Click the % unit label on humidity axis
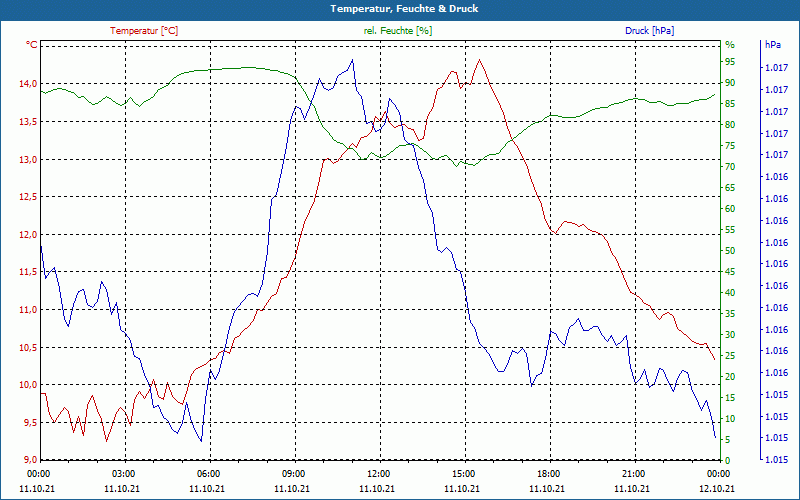Viewport: 800px width, 500px height. [730, 45]
